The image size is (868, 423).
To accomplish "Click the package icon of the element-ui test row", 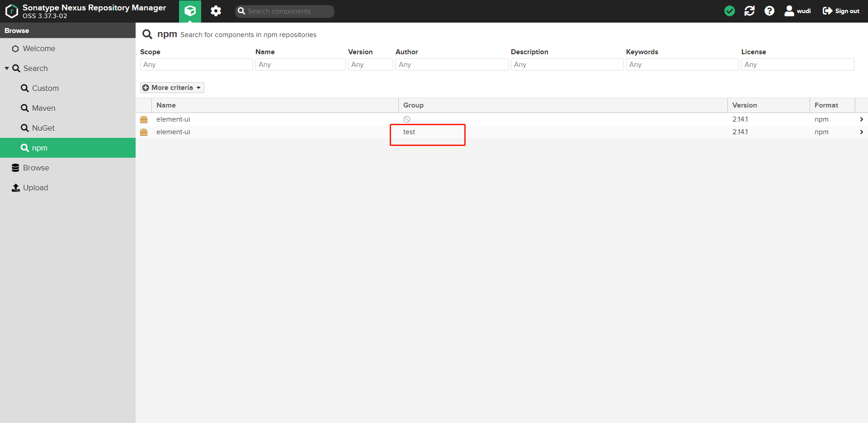I will pyautogui.click(x=144, y=132).
